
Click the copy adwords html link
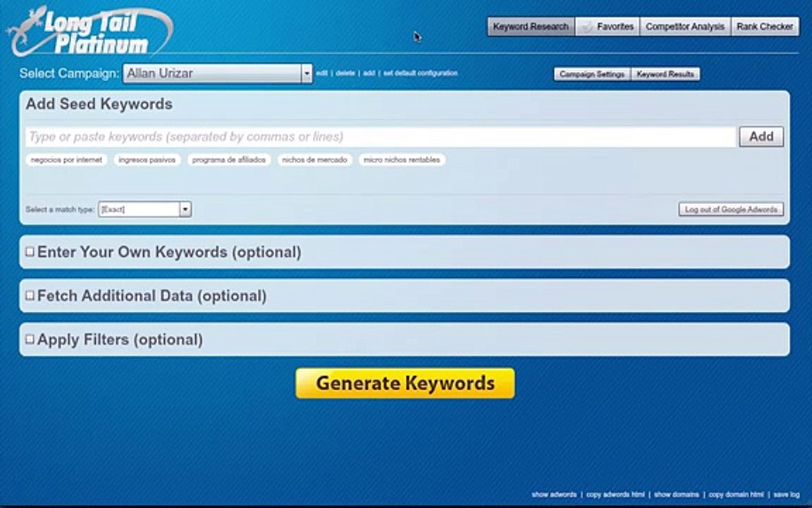click(615, 495)
